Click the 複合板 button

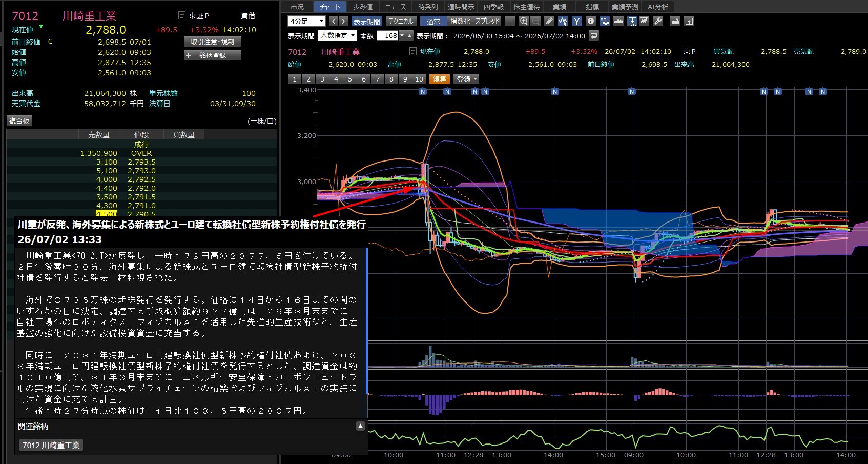(x=19, y=120)
